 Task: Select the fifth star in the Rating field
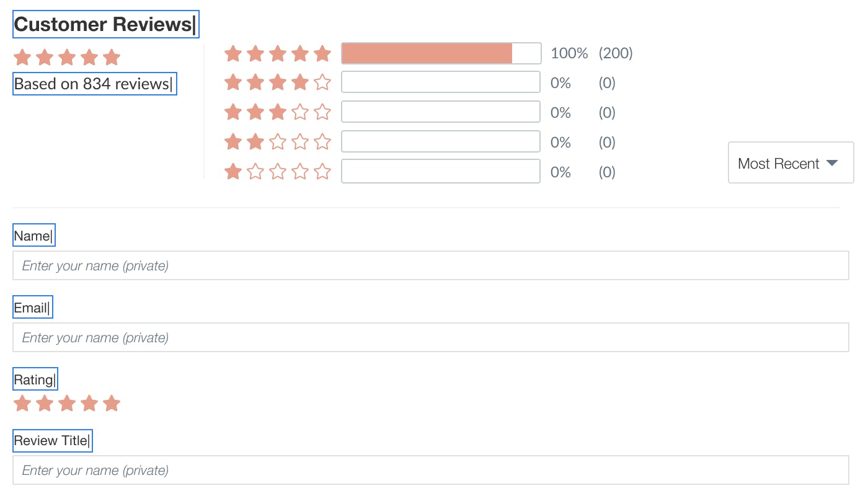click(x=112, y=404)
